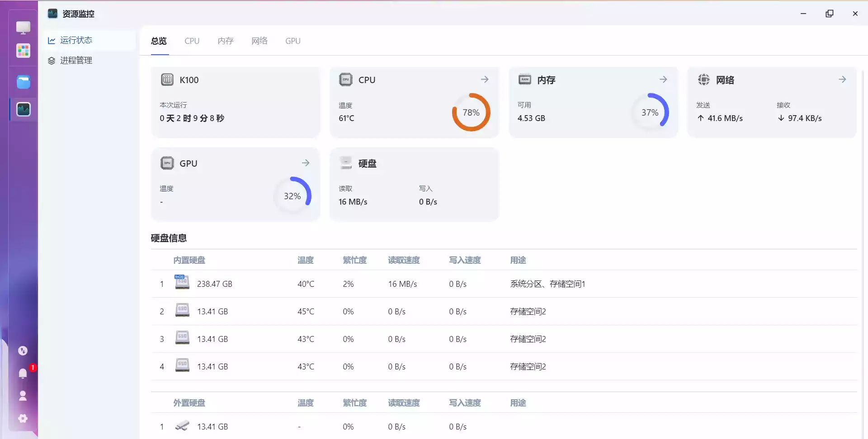Click the SSD icon in internal disk row 4
The height and width of the screenshot is (439, 868).
point(182,365)
